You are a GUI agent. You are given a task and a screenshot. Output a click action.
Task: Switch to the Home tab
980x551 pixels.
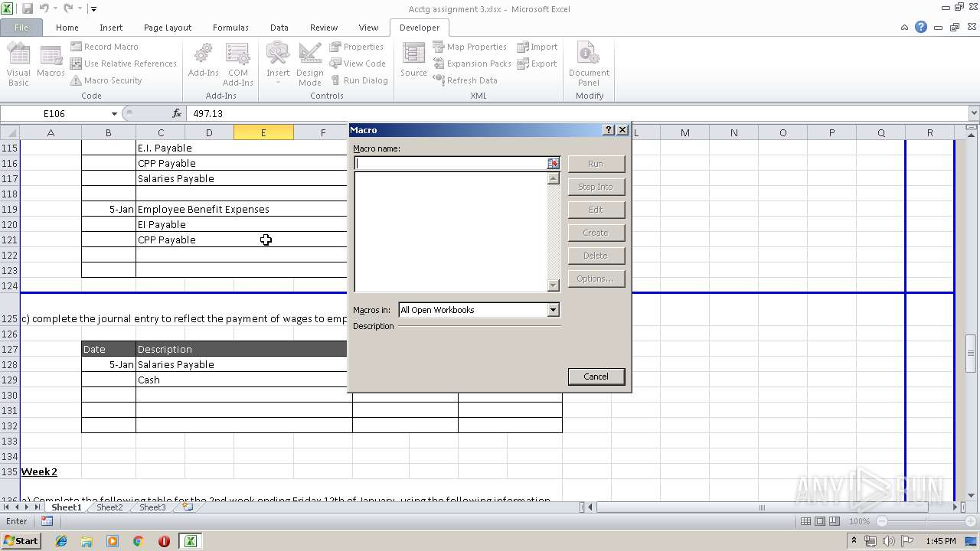point(67,28)
